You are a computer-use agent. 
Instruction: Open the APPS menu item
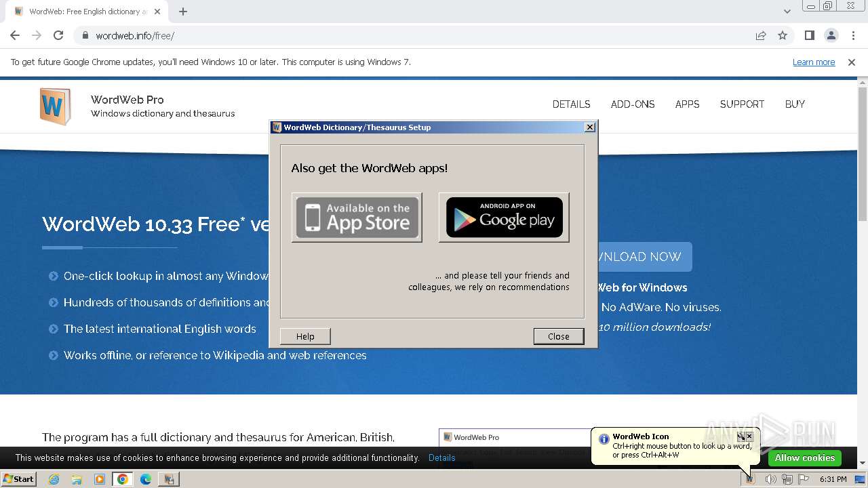click(687, 104)
